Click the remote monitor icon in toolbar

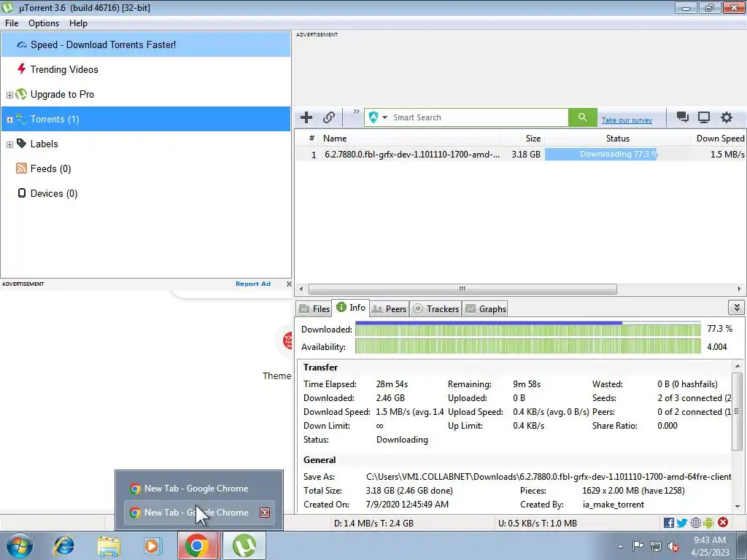click(704, 117)
